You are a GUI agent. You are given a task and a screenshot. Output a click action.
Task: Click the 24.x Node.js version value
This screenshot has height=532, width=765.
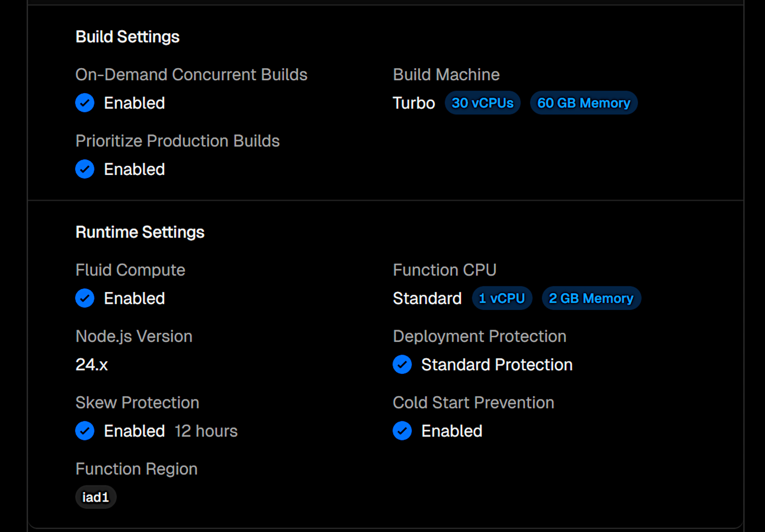[x=92, y=365]
